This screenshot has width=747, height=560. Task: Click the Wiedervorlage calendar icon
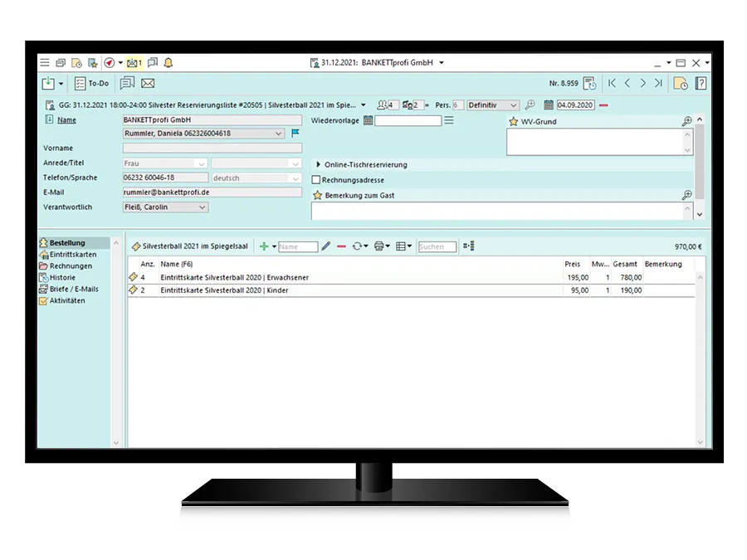click(368, 121)
